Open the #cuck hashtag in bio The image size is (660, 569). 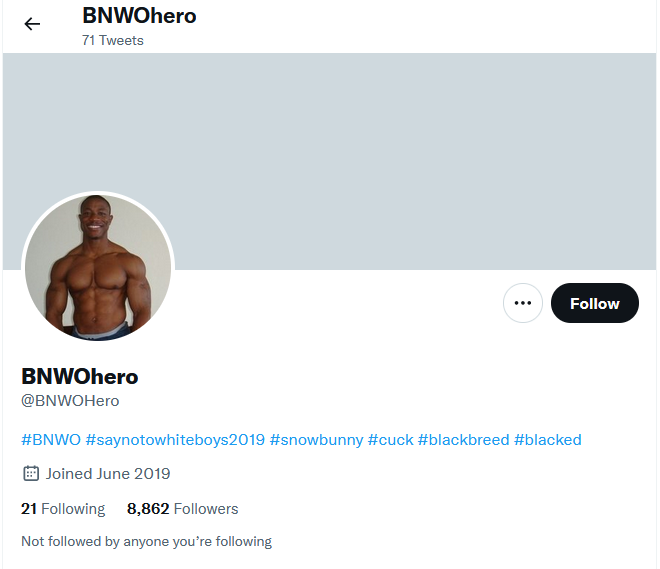(391, 440)
